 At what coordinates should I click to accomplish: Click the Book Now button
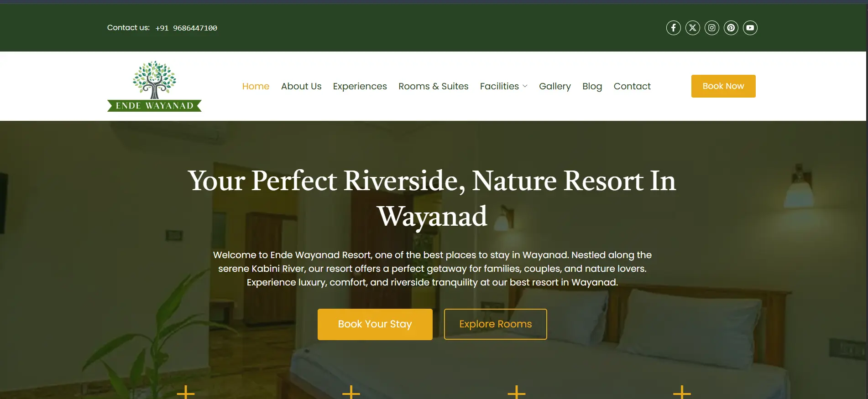coord(723,86)
